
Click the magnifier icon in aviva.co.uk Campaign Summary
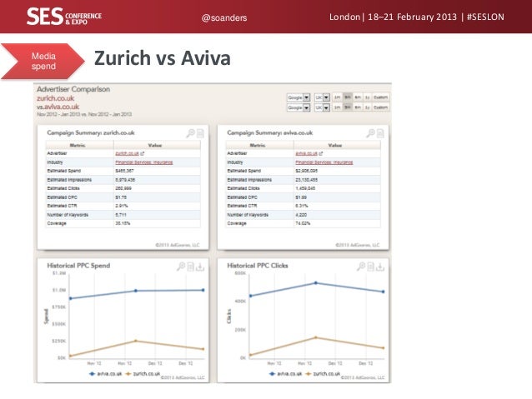click(x=370, y=133)
